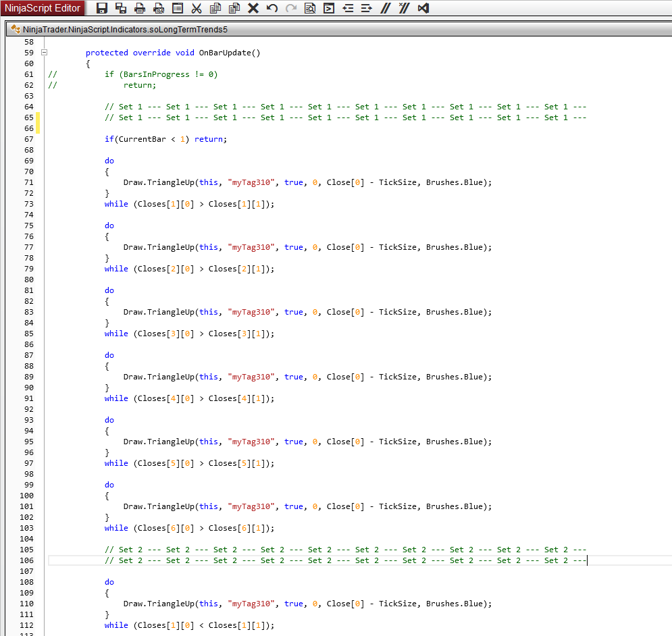
Task: Uncomment the selected lines
Action: click(404, 8)
